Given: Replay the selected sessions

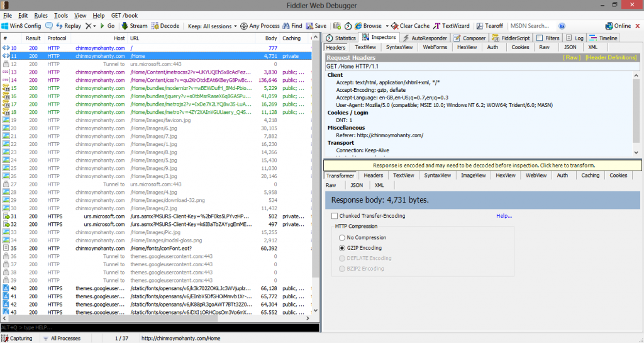Looking at the screenshot, I should pos(69,26).
